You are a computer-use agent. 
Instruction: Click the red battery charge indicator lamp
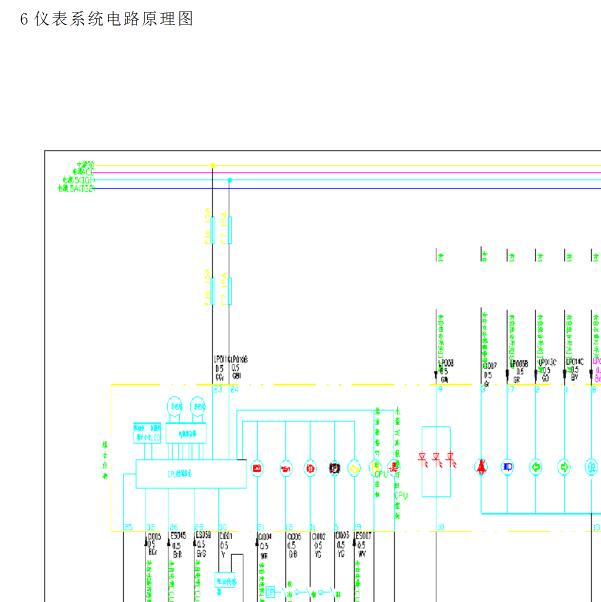coord(257,468)
